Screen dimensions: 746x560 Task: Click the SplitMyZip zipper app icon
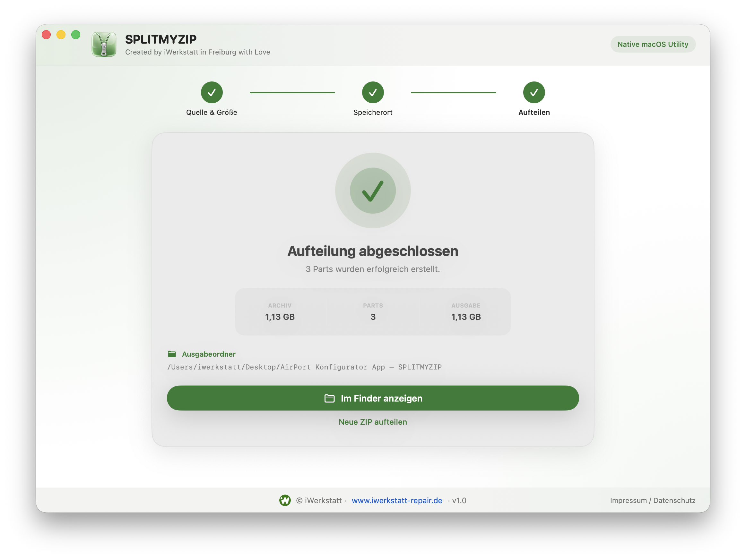pos(104,44)
